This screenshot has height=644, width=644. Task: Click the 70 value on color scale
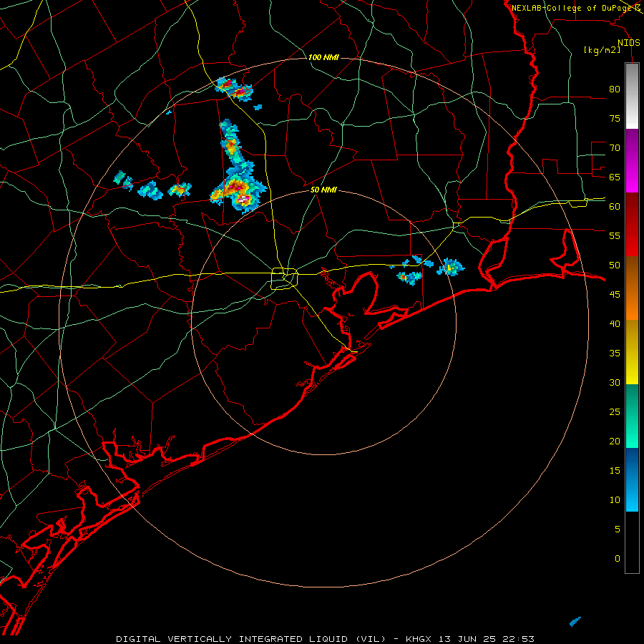(x=615, y=148)
